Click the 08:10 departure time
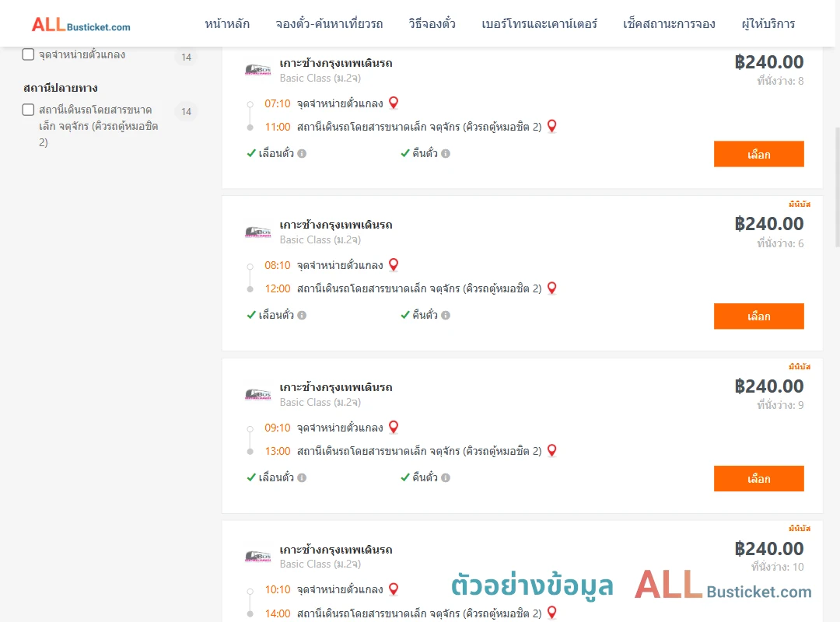The image size is (840, 622). pyautogui.click(x=278, y=265)
